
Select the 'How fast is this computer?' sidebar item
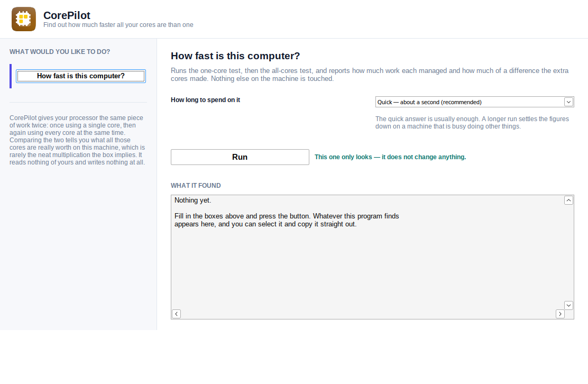(80, 76)
